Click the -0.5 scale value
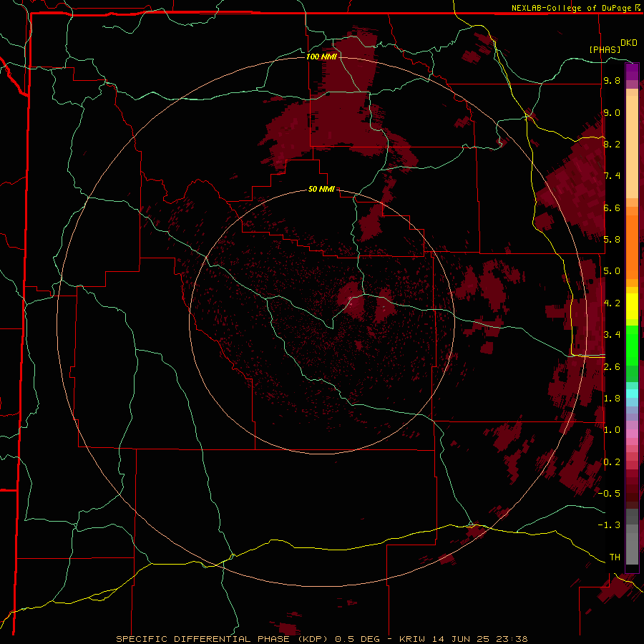This screenshot has width=644, height=644. pos(609,494)
